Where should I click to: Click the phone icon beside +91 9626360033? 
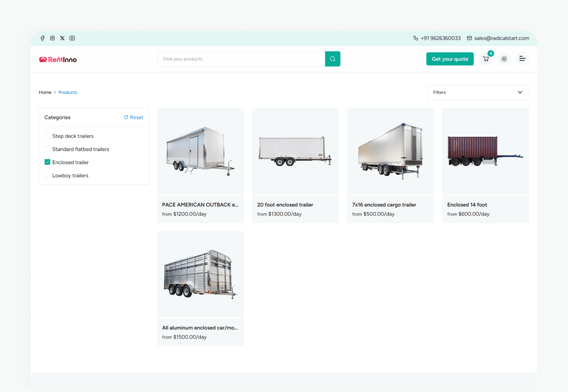[416, 38]
